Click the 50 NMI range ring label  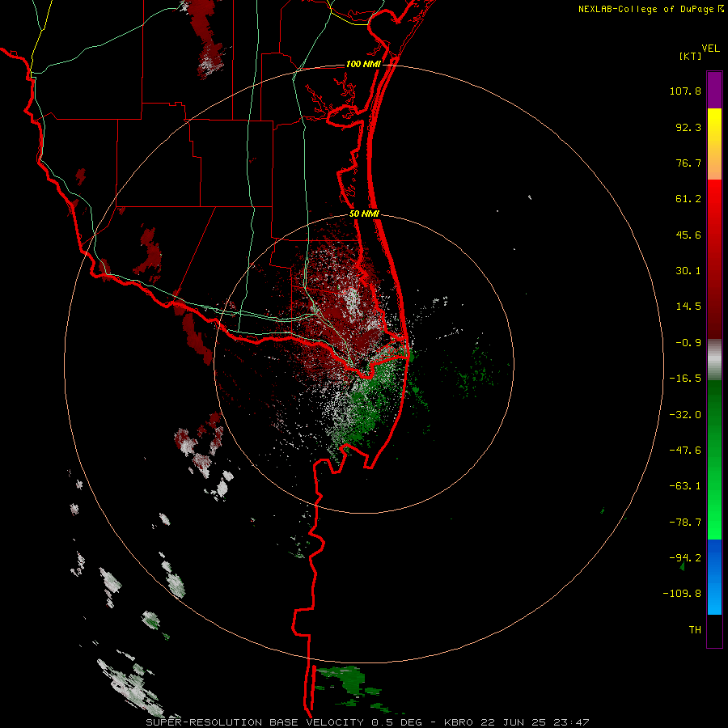click(365, 214)
